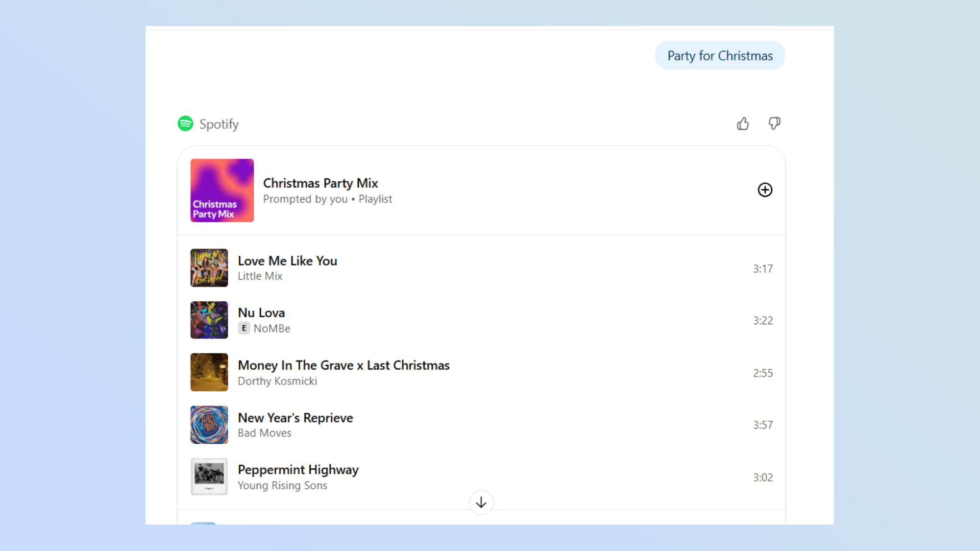Click the Peppermint Highway album artwork

(x=209, y=477)
